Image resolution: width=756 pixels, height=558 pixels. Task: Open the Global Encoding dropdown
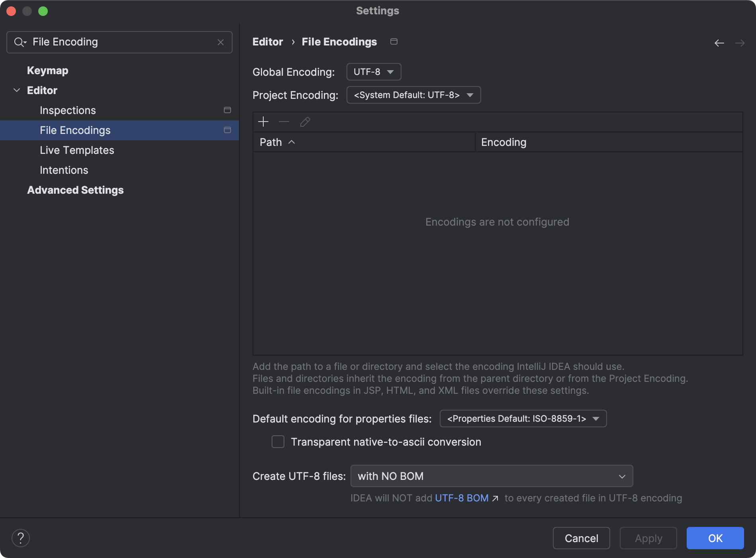tap(373, 72)
